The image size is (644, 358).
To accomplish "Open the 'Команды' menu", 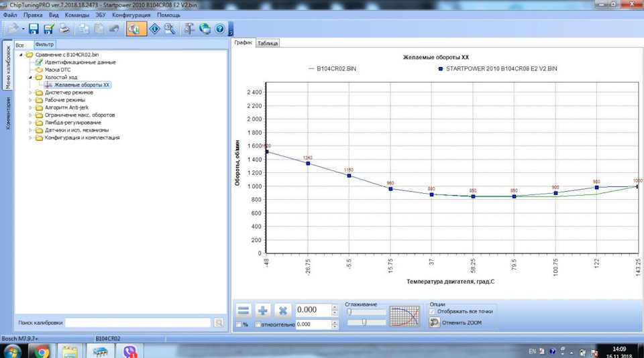I will (x=76, y=15).
